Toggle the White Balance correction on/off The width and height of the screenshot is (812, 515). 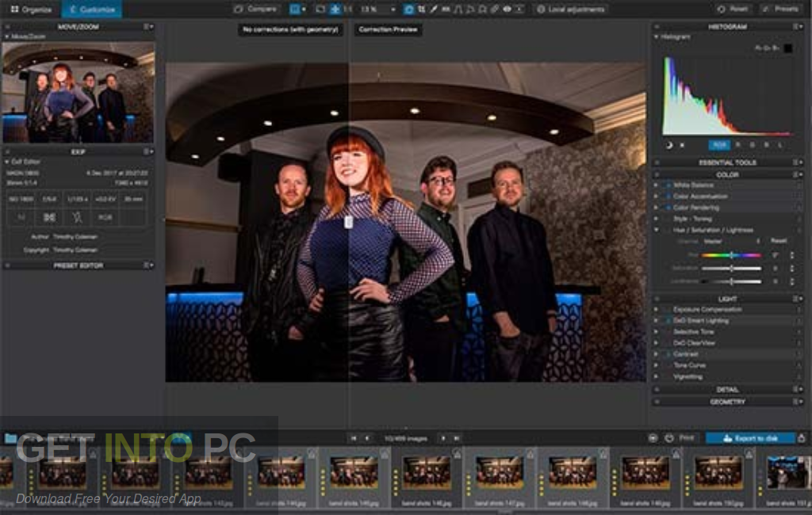pyautogui.click(x=668, y=185)
